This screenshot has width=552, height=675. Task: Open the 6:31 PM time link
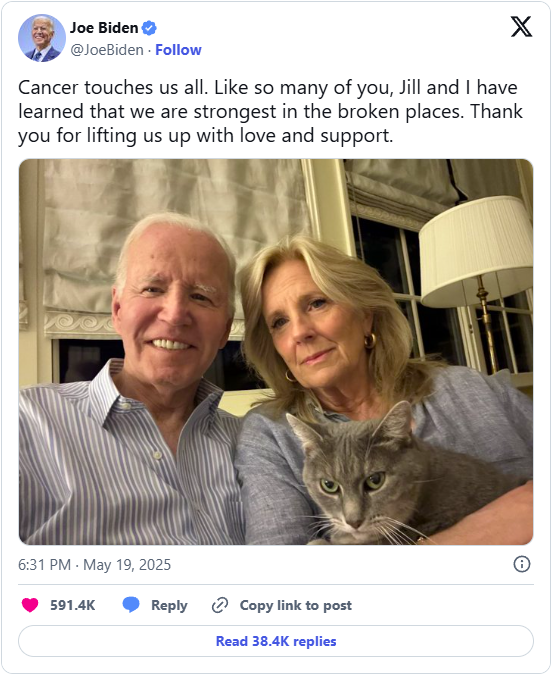[44, 564]
